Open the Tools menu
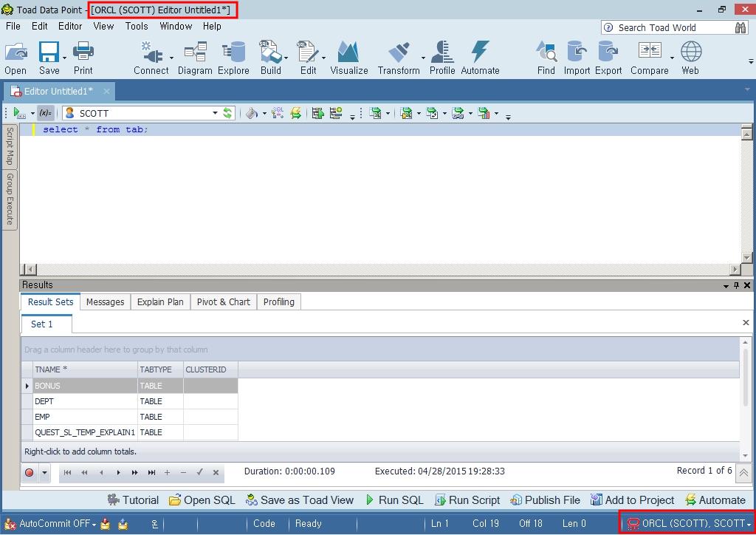The height and width of the screenshot is (535, 756). (137, 26)
